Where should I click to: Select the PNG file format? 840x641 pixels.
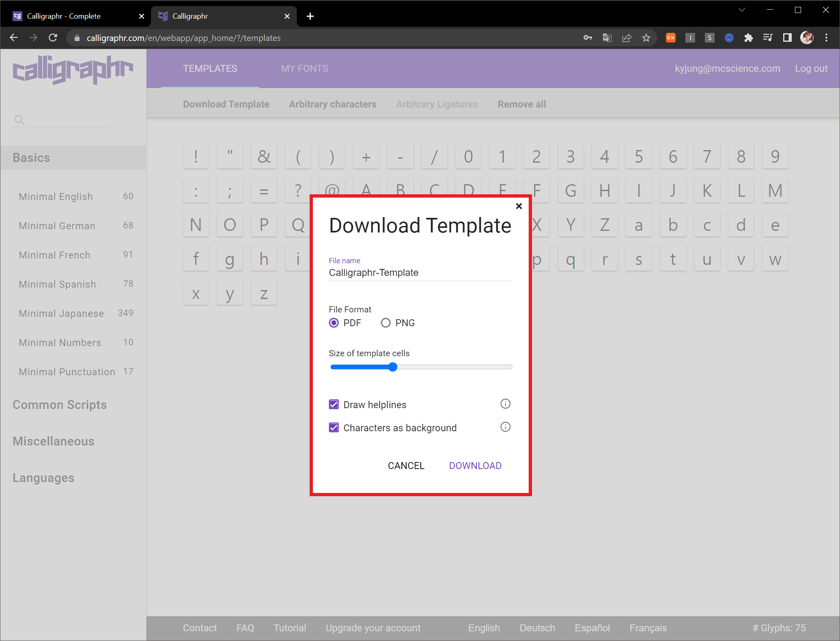coord(386,323)
